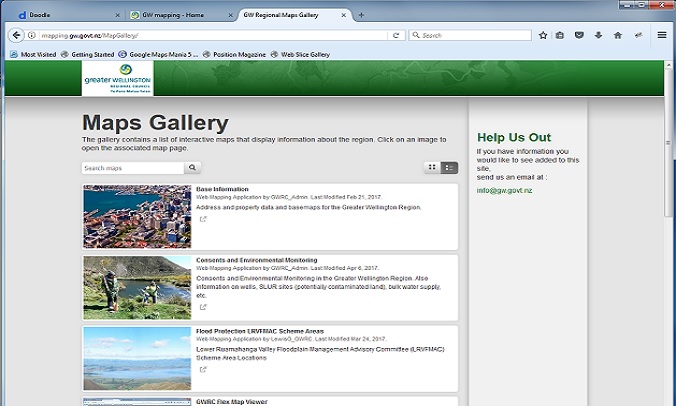The image size is (676, 406).
Task: Focus the browser Search box
Action: [x=470, y=35]
